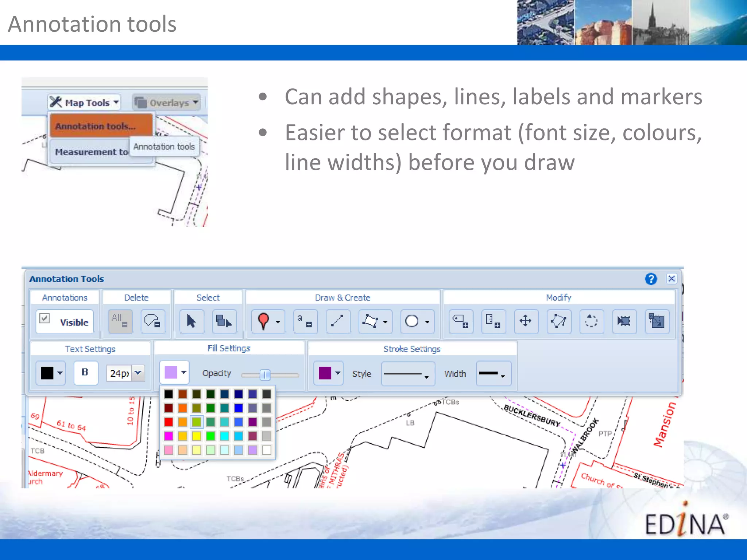Click the Mansion label on the map
This screenshot has width=747, height=560.
click(x=665, y=424)
